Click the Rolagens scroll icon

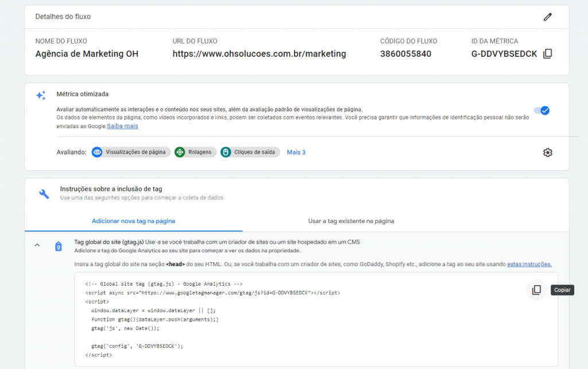coord(180,152)
